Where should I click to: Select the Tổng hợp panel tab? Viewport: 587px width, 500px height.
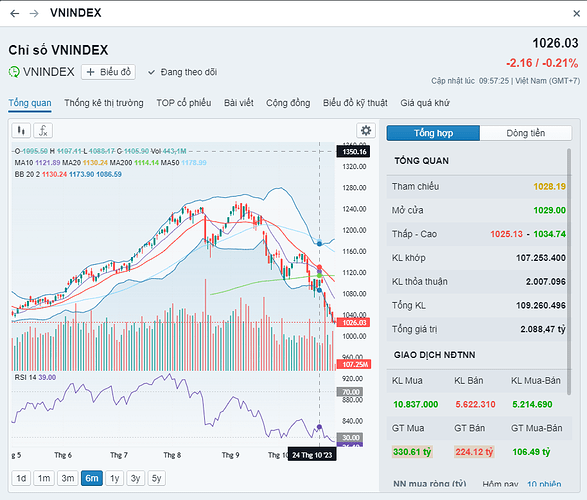433,133
